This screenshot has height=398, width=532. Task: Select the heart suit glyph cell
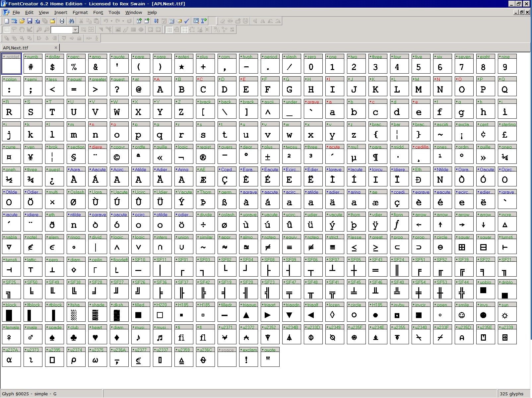98,334
